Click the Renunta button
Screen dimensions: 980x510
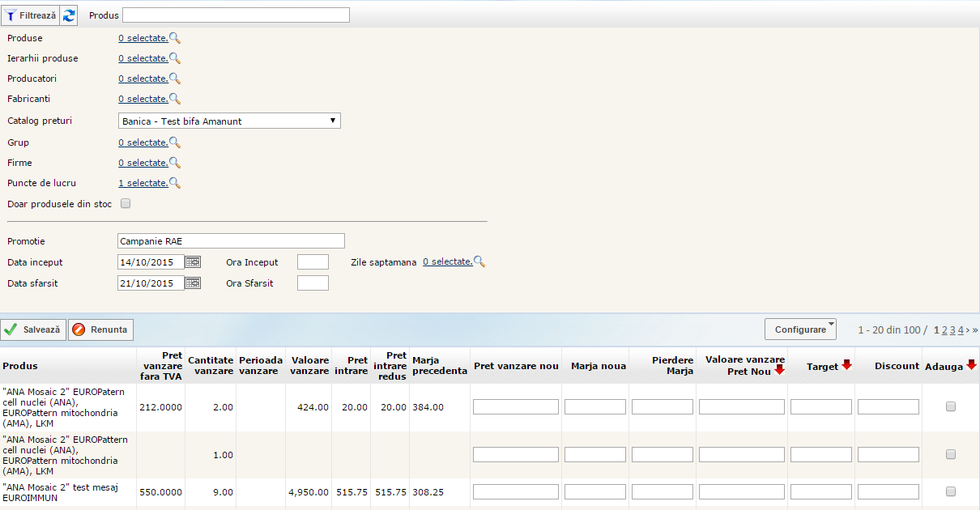tap(100, 329)
